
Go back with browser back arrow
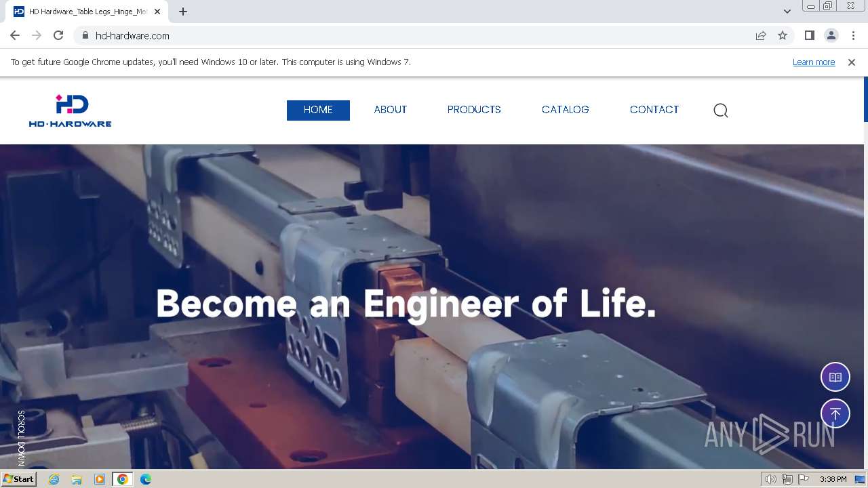[x=15, y=35]
